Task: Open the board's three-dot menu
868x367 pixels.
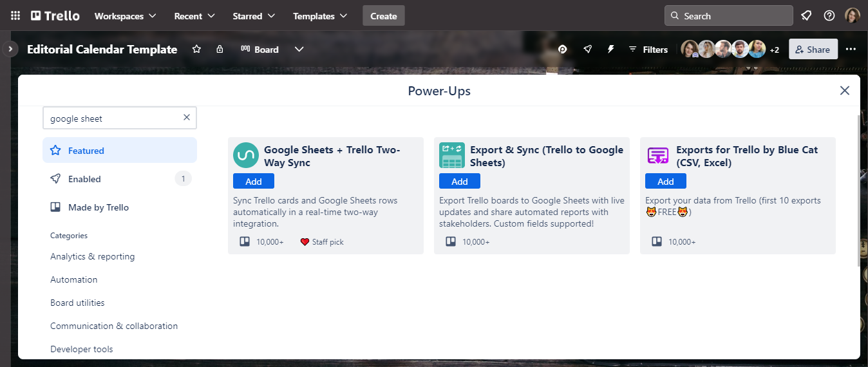Action: tap(851, 50)
